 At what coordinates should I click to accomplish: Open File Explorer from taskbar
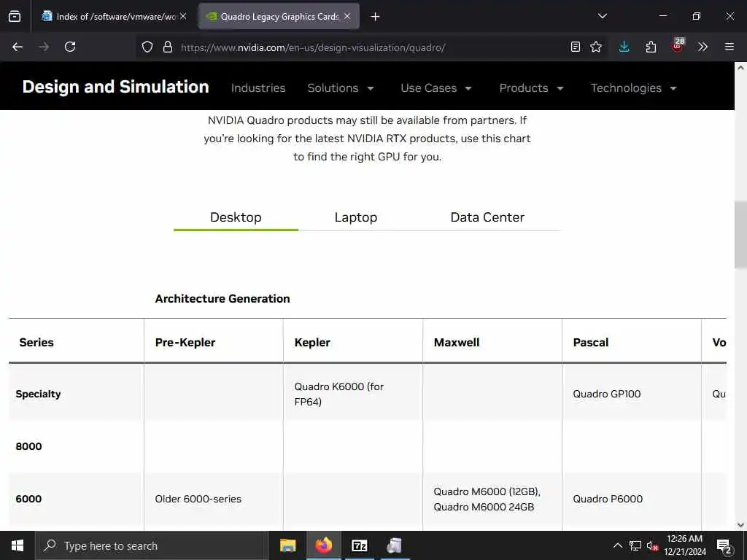click(x=287, y=545)
